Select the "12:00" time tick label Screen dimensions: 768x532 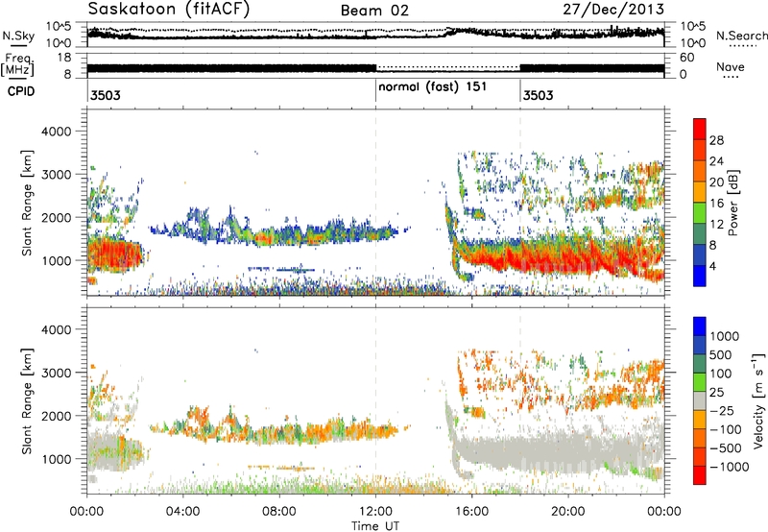375,512
